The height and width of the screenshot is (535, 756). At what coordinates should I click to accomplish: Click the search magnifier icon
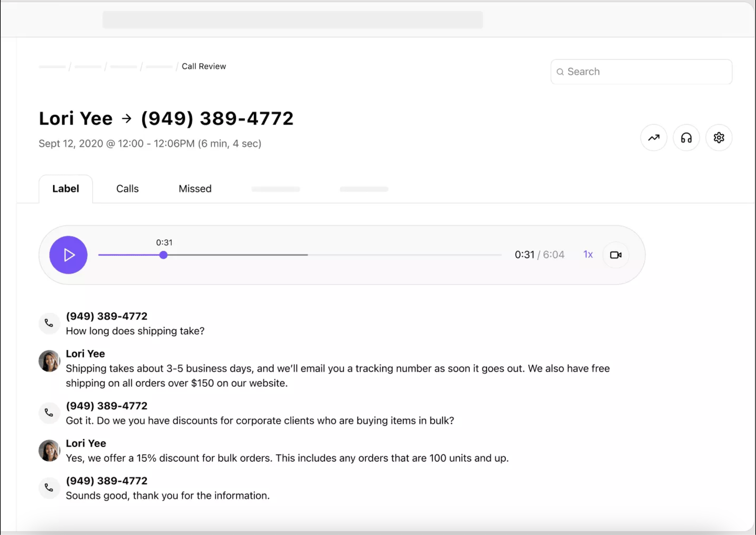coord(560,72)
